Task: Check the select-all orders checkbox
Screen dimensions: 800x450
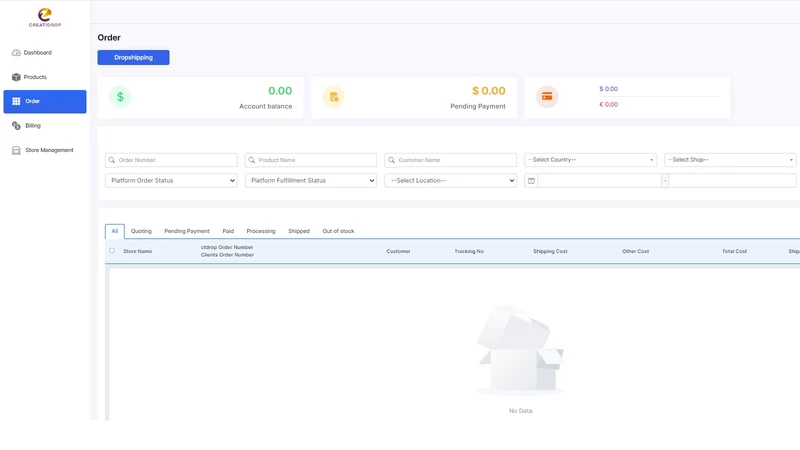Action: (x=112, y=251)
